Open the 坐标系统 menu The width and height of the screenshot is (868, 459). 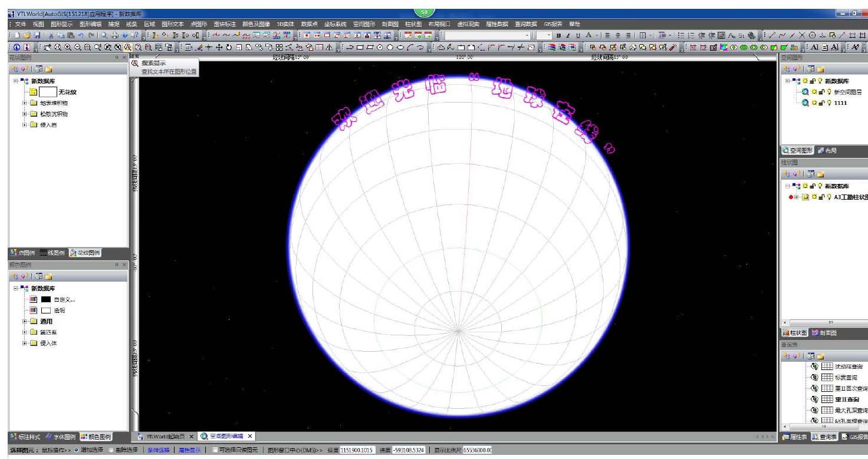(335, 24)
